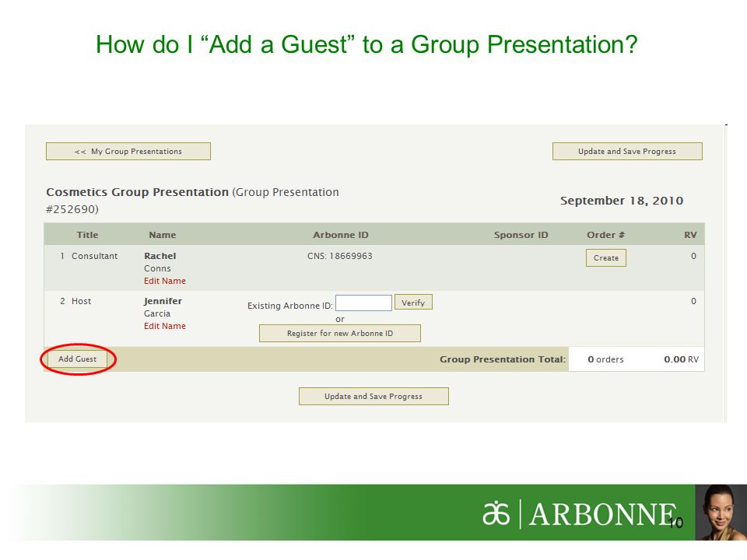
Task: Go back to My Group Presentations
Action: point(128,152)
